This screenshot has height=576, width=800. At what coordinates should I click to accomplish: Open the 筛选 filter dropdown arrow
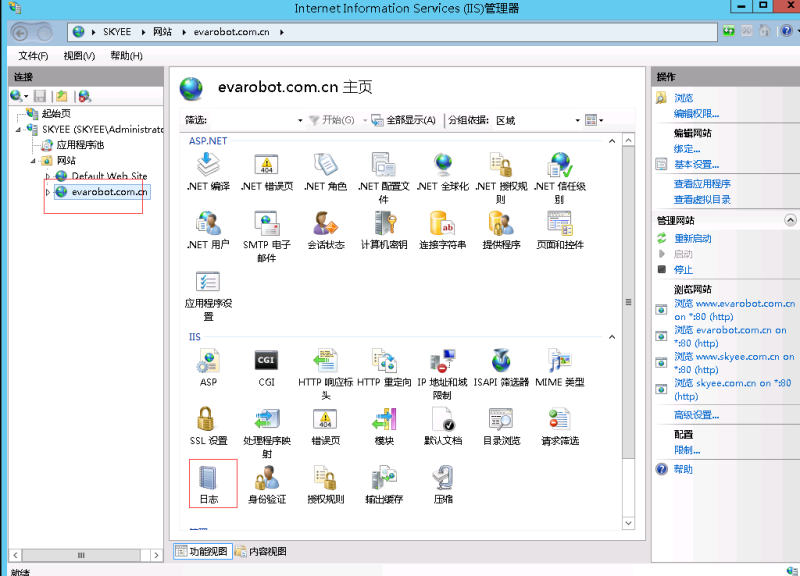coord(300,120)
